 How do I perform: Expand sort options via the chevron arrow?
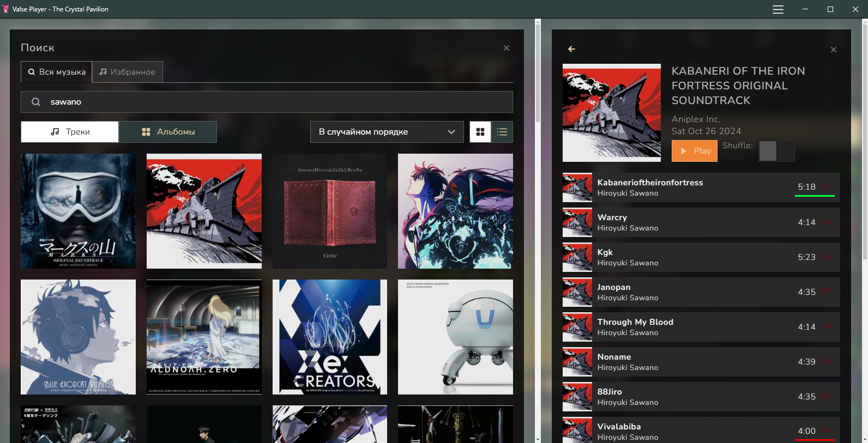[x=451, y=132]
